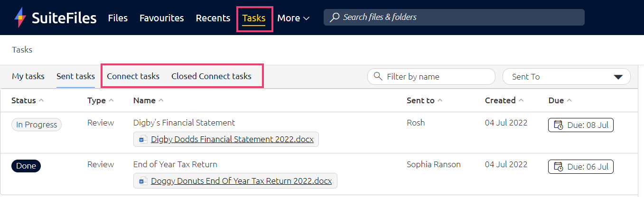
Task: Open the Tasks navigation item
Action: (x=254, y=18)
